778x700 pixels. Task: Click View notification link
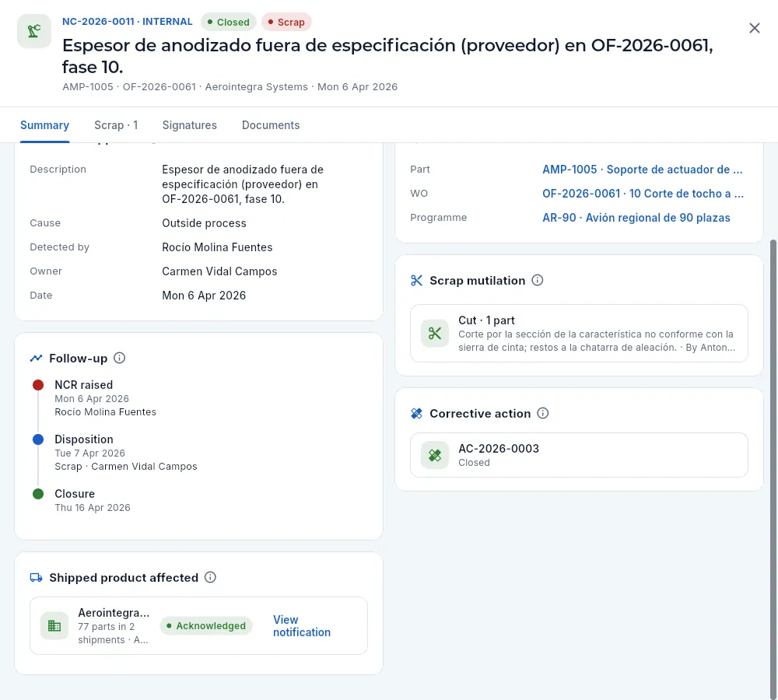coord(302,625)
